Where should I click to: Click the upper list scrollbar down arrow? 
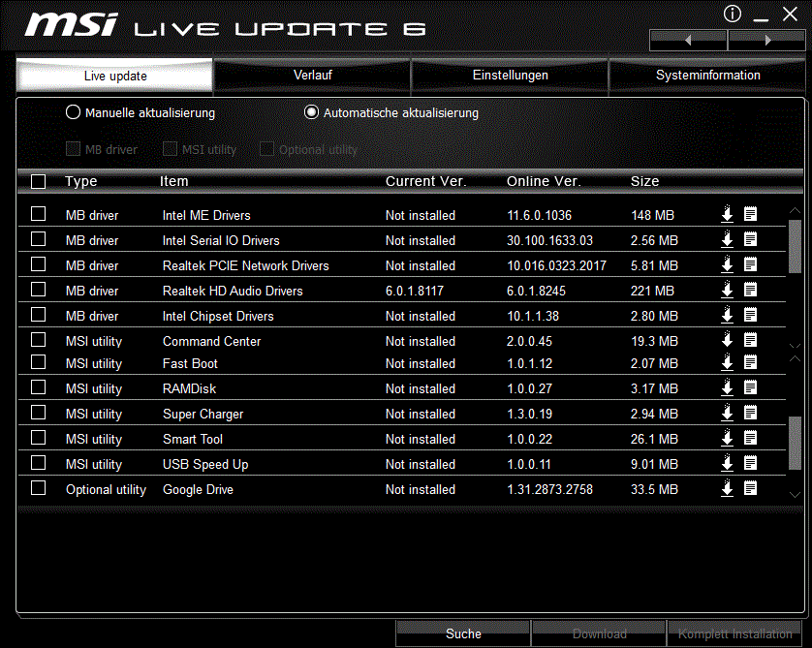tap(795, 345)
